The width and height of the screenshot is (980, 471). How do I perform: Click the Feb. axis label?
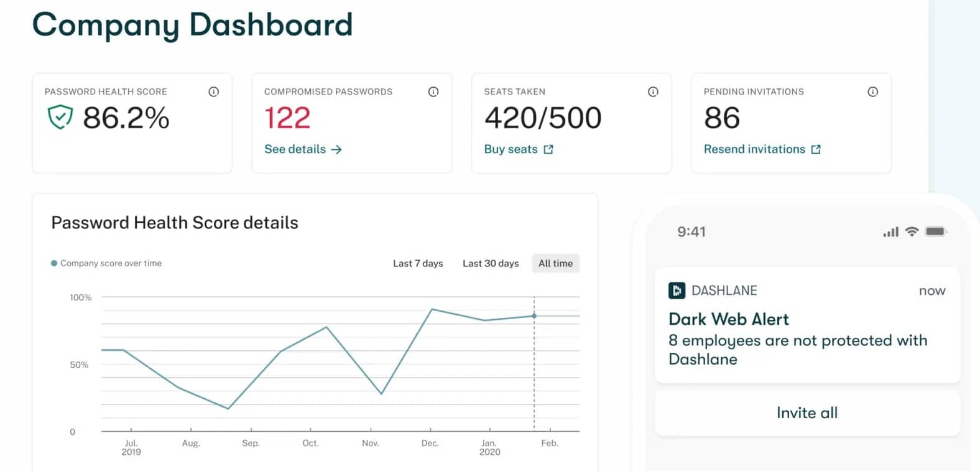coord(550,443)
